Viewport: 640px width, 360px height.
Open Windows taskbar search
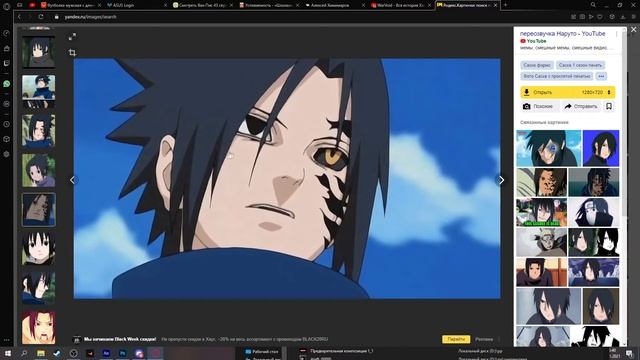pos(24,353)
